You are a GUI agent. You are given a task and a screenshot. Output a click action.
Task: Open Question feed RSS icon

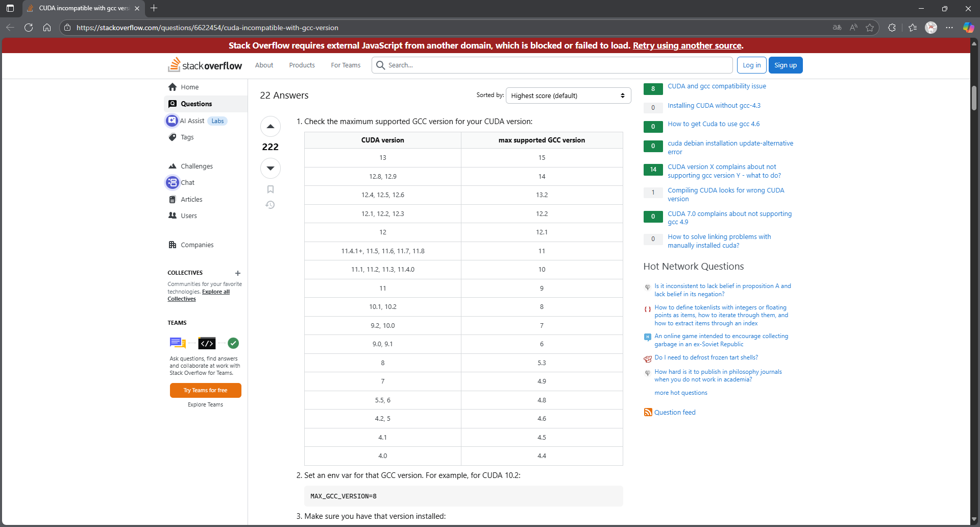(x=648, y=412)
